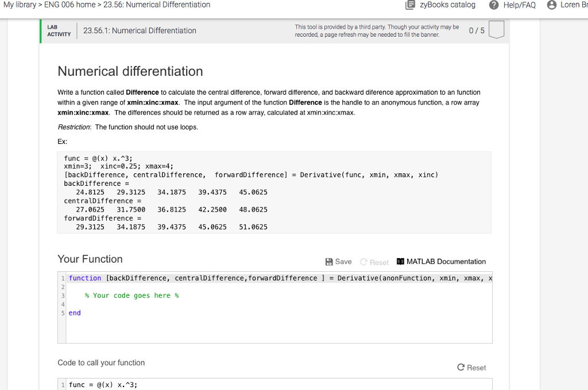
Task: Save Your Function code
Action: pos(339,262)
